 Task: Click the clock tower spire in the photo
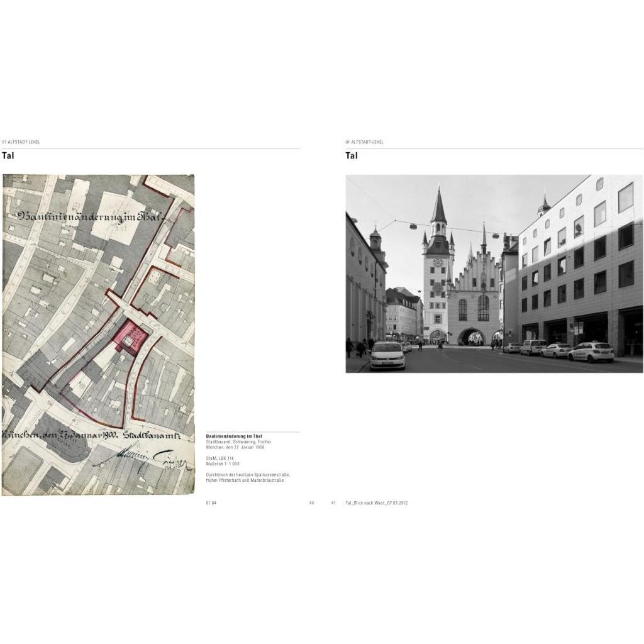pyautogui.click(x=438, y=208)
